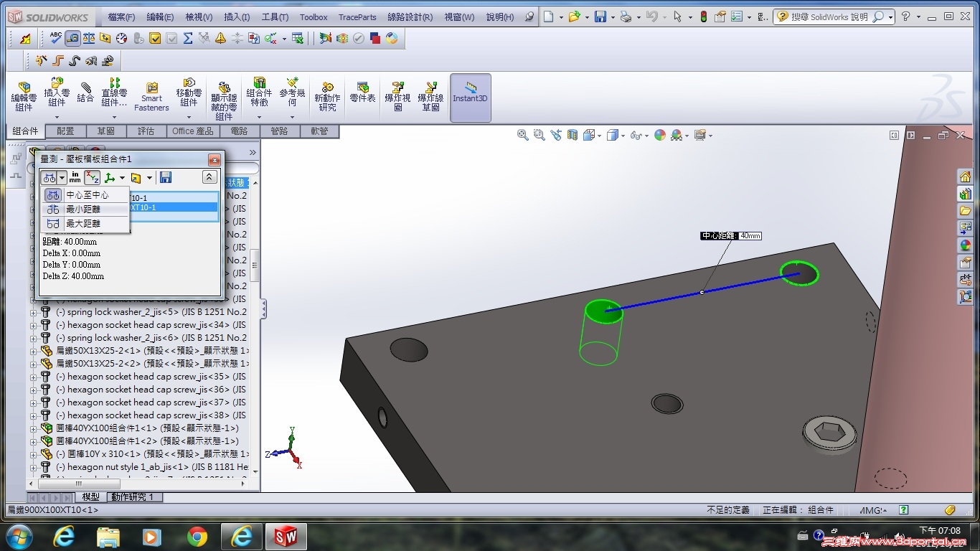Open the Toolbox menu
Screen dimensions: 980x551
[x=314, y=17]
